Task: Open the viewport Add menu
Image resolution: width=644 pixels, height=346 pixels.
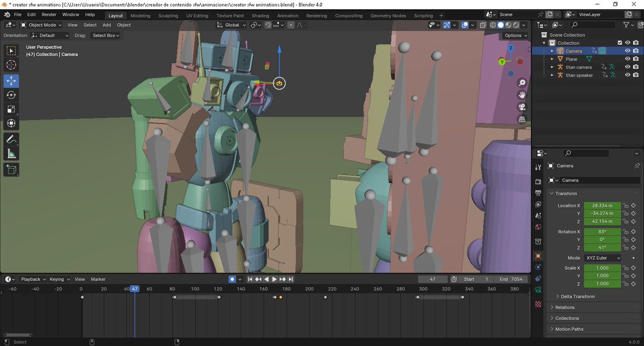Action: (x=107, y=25)
